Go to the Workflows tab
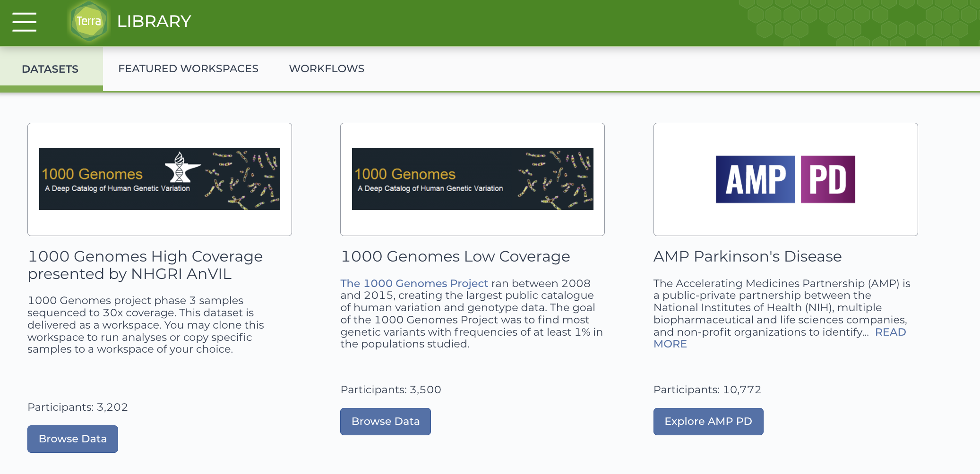The height and width of the screenshot is (474, 980). 327,69
